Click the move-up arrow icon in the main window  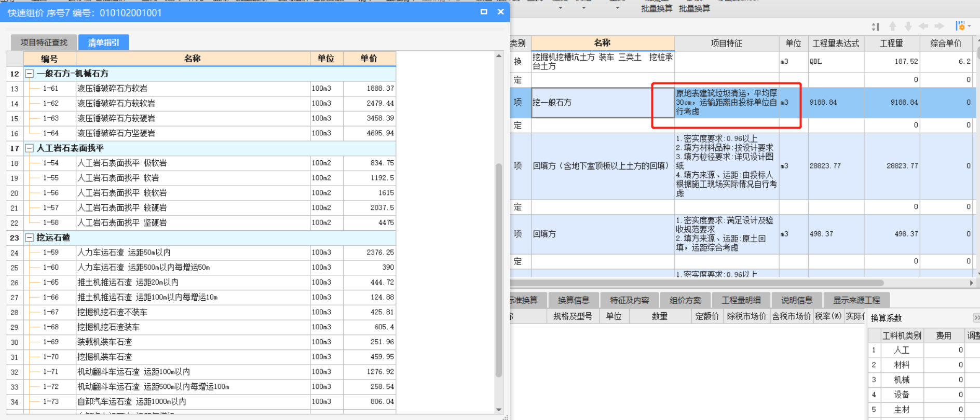893,26
